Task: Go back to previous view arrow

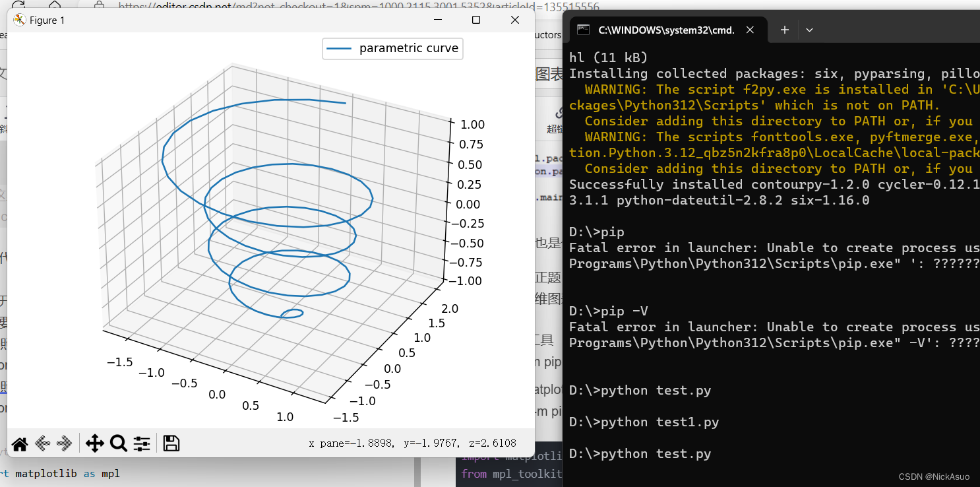Action: pyautogui.click(x=43, y=444)
